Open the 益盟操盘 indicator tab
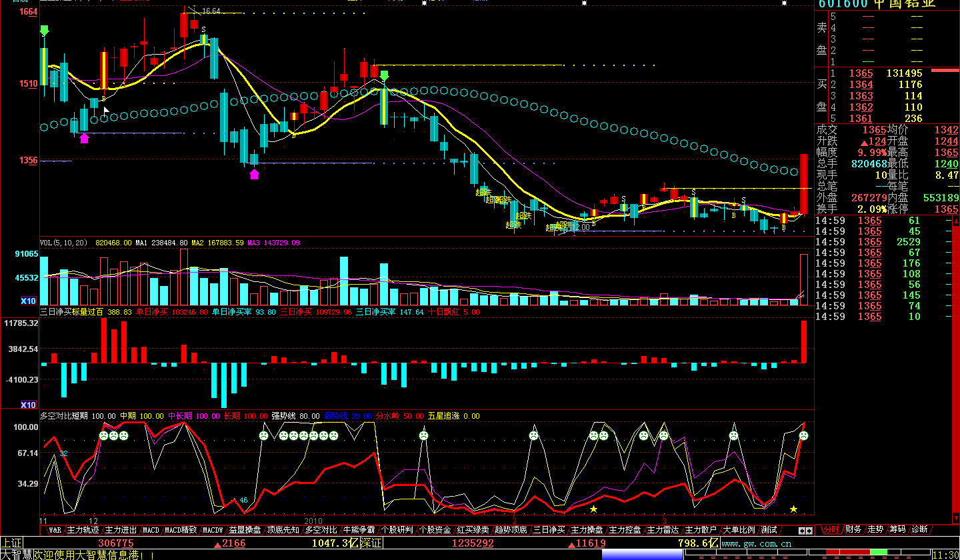960x560 pixels. pos(245,530)
